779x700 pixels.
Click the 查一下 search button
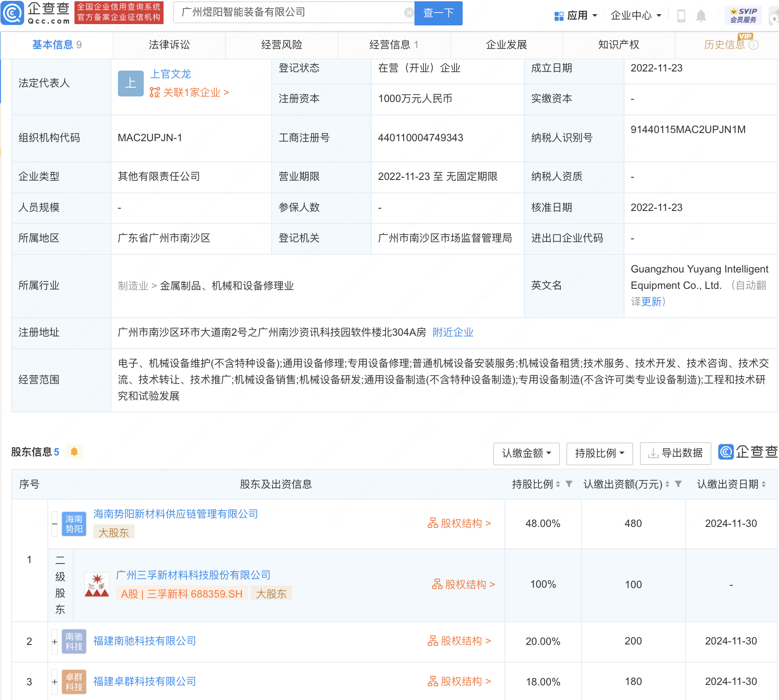pos(438,13)
